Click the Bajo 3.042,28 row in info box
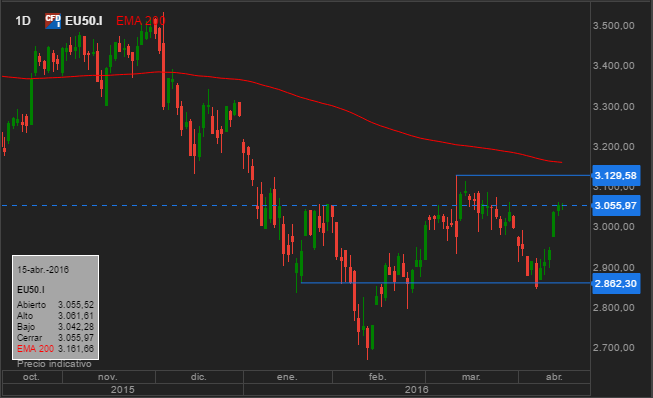Image resolution: width=653 pixels, height=398 pixels. (55, 327)
